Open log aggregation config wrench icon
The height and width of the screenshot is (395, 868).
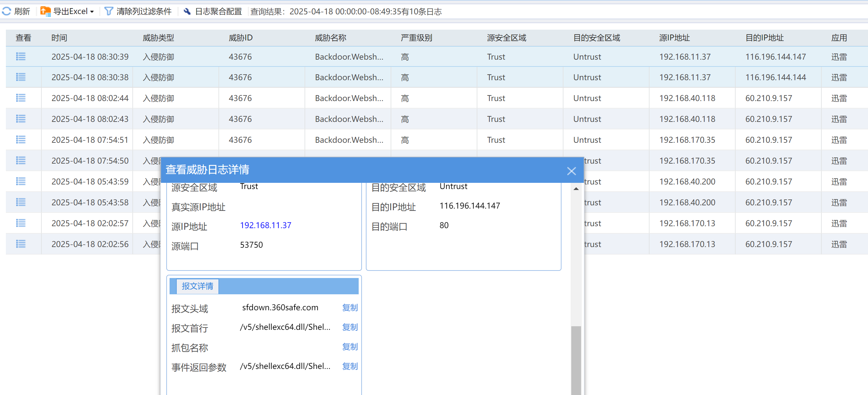coord(187,11)
